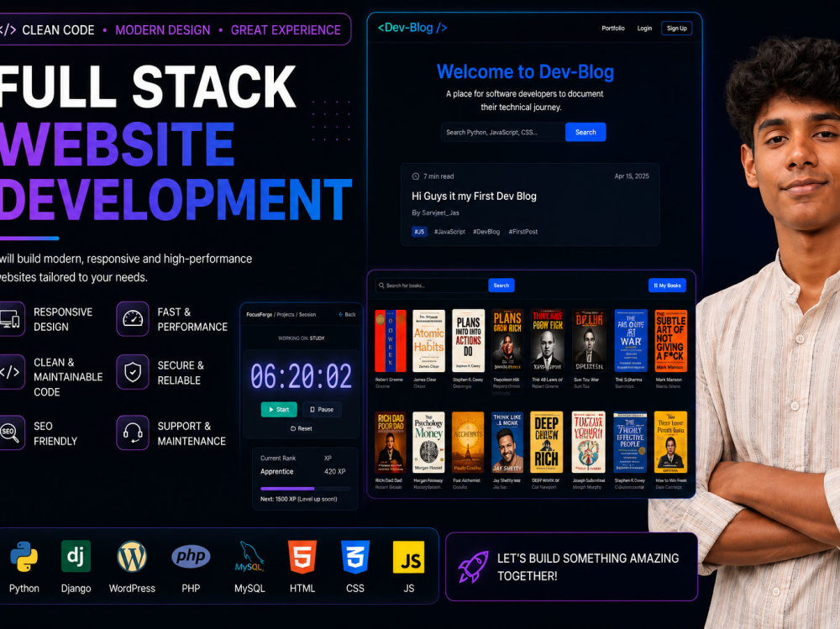Click the Search button in books app
The image size is (840, 629).
tap(501, 286)
